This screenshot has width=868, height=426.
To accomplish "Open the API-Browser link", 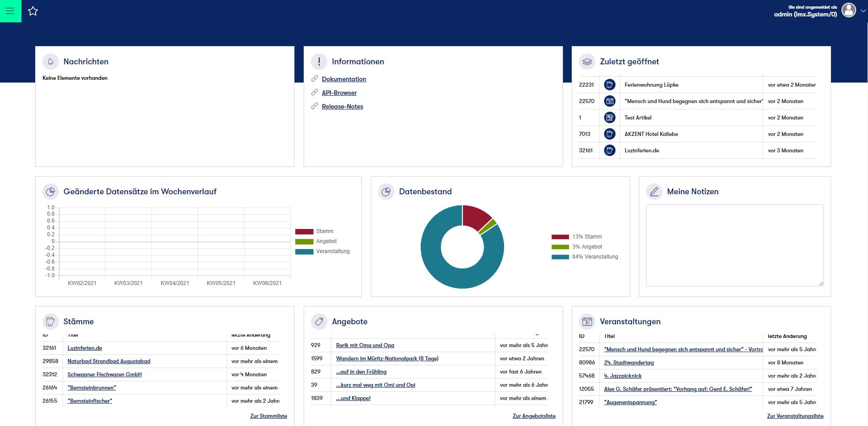I will pyautogui.click(x=339, y=93).
